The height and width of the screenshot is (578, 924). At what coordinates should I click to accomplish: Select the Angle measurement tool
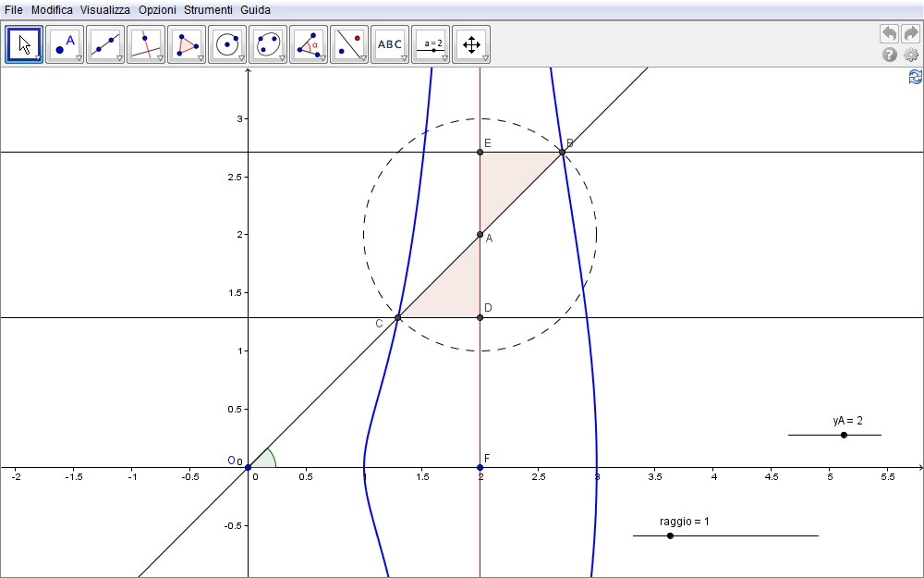[x=309, y=44]
